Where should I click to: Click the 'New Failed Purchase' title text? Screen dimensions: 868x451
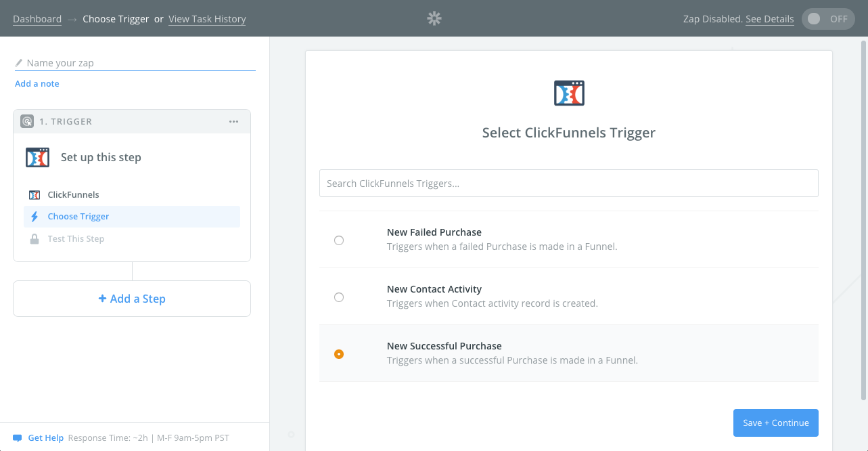point(434,232)
